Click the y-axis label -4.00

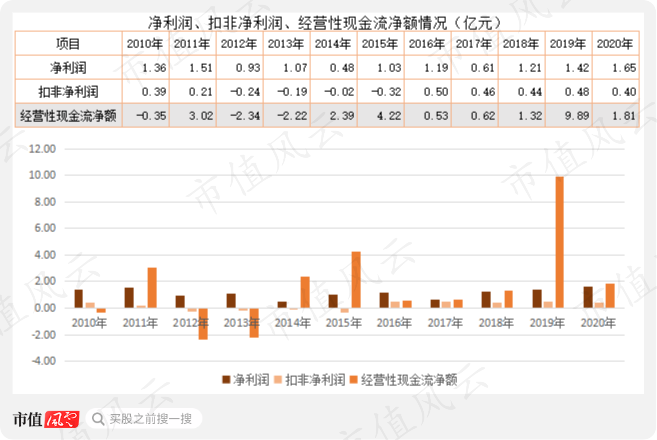(44, 361)
